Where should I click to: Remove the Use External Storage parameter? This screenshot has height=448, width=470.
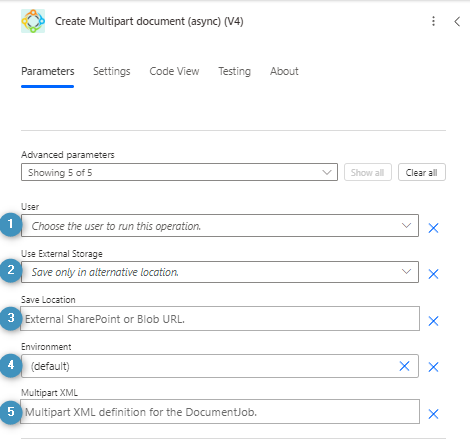tap(433, 274)
